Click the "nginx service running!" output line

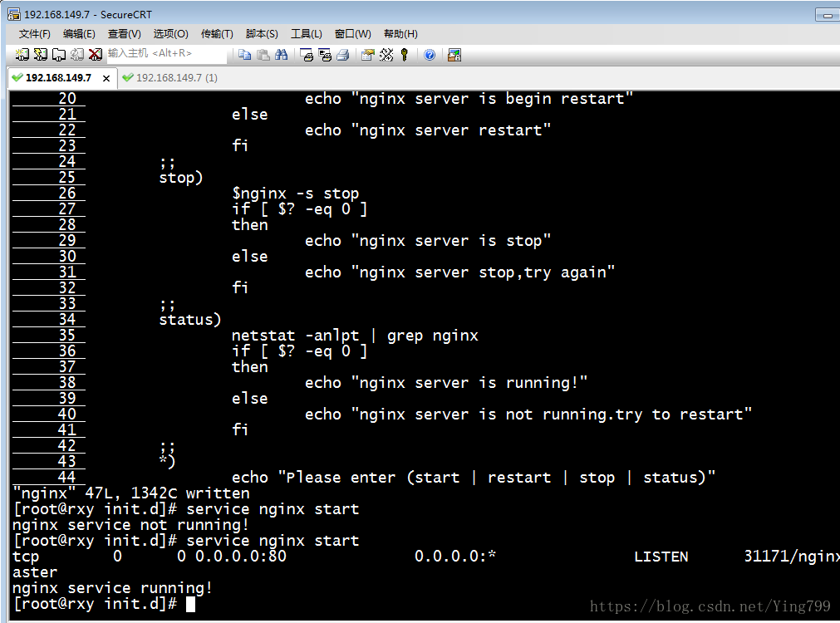112,588
